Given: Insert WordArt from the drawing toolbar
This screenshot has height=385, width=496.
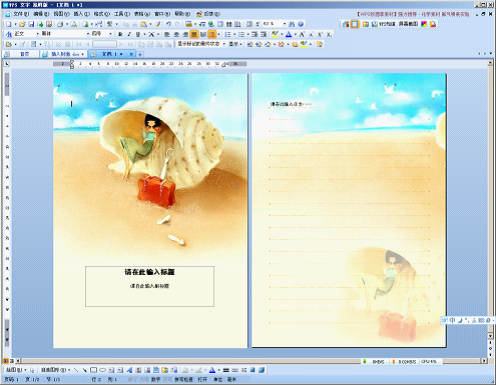Looking at the screenshot, I should [x=129, y=370].
